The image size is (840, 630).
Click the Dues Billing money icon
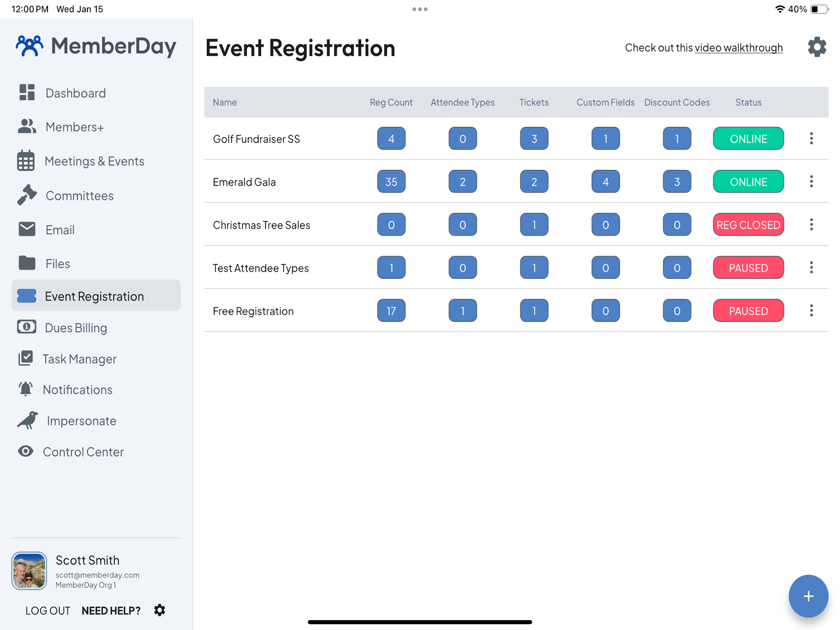(27, 327)
